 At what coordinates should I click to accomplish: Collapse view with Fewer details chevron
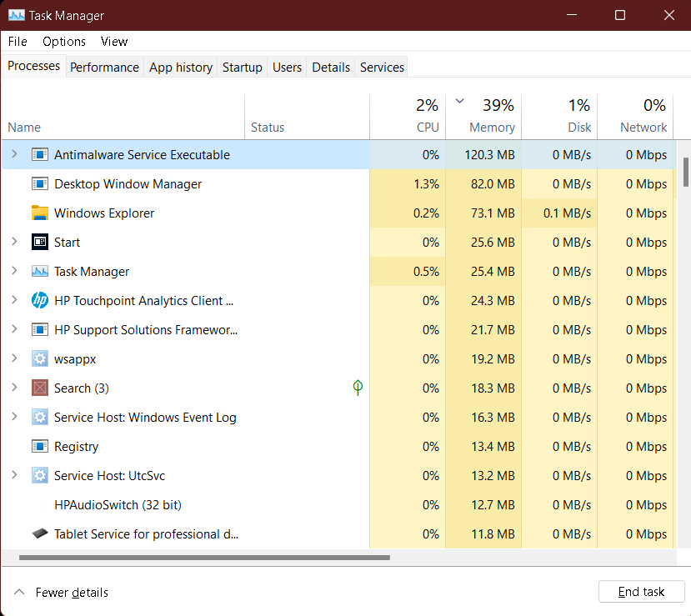tap(19, 592)
